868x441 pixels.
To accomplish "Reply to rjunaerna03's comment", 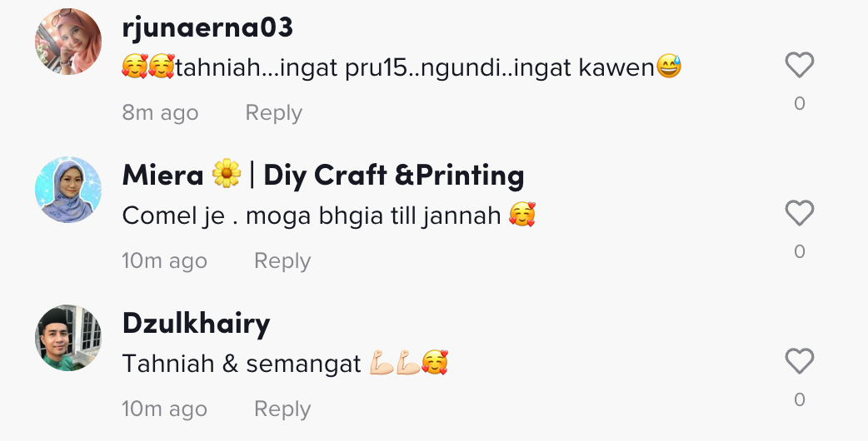I will pos(273,112).
